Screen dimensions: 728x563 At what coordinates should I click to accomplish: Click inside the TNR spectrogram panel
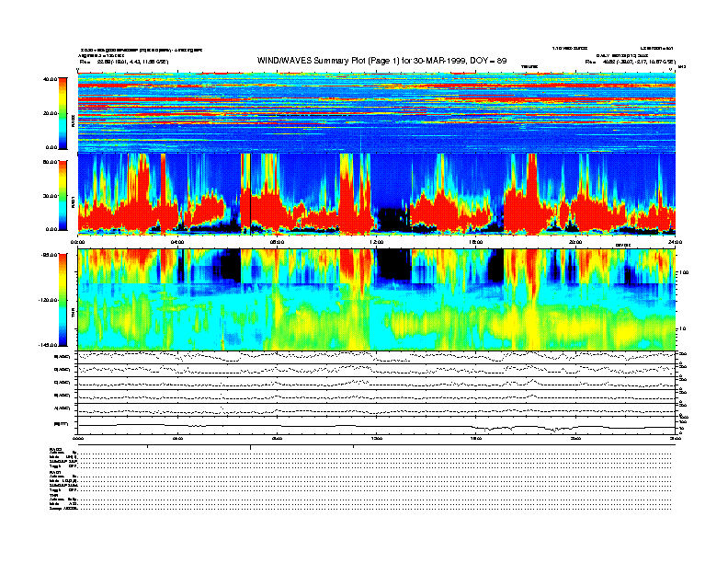(377, 300)
